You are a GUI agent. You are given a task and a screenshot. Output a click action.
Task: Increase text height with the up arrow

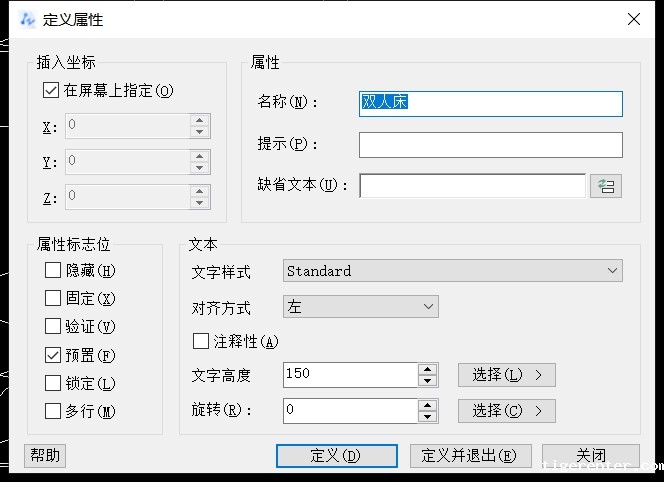(x=428, y=369)
